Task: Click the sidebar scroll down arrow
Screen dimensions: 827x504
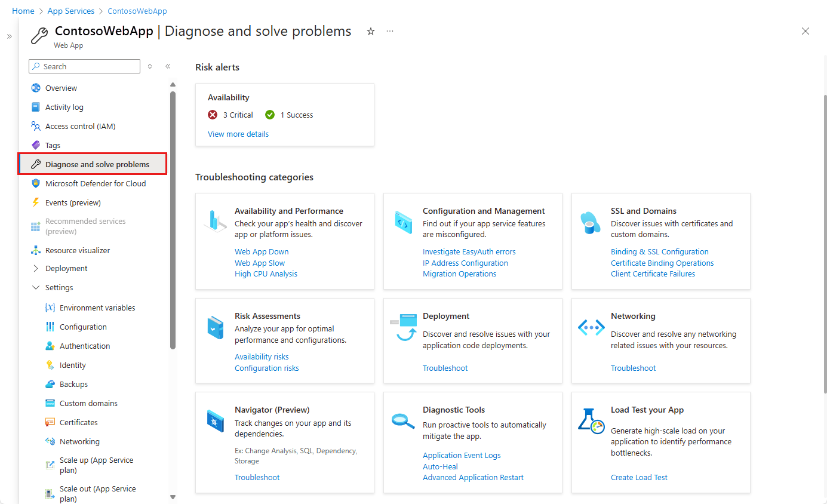Action: [173, 497]
